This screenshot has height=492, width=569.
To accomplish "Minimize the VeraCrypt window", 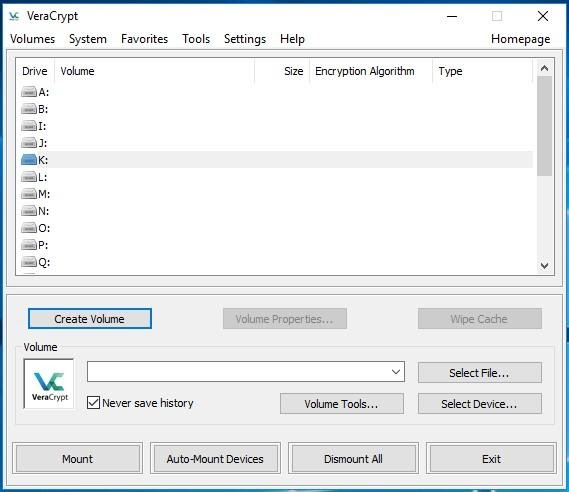I will click(x=452, y=16).
